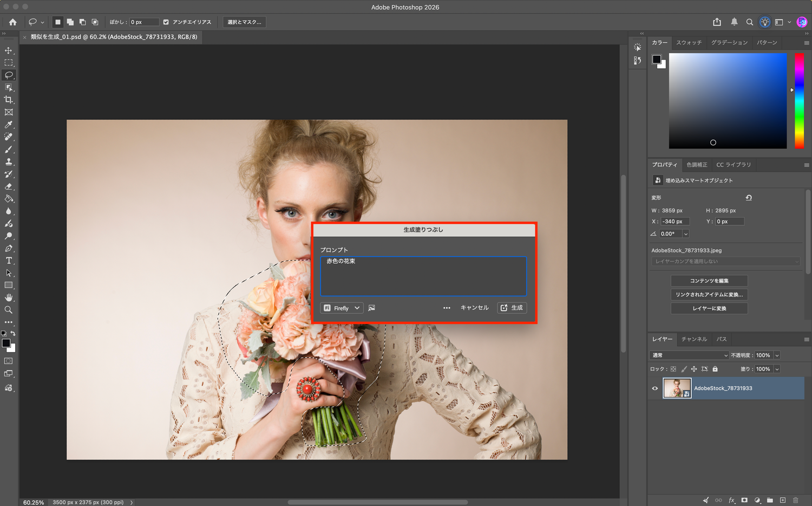Select the Move tool
812x506 pixels.
coord(9,50)
